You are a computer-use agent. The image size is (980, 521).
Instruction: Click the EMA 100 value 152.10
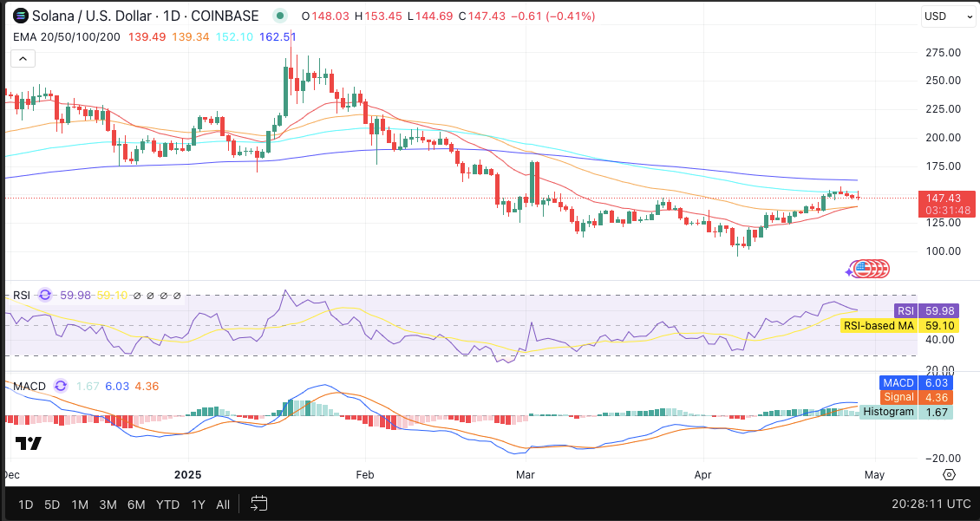point(234,37)
